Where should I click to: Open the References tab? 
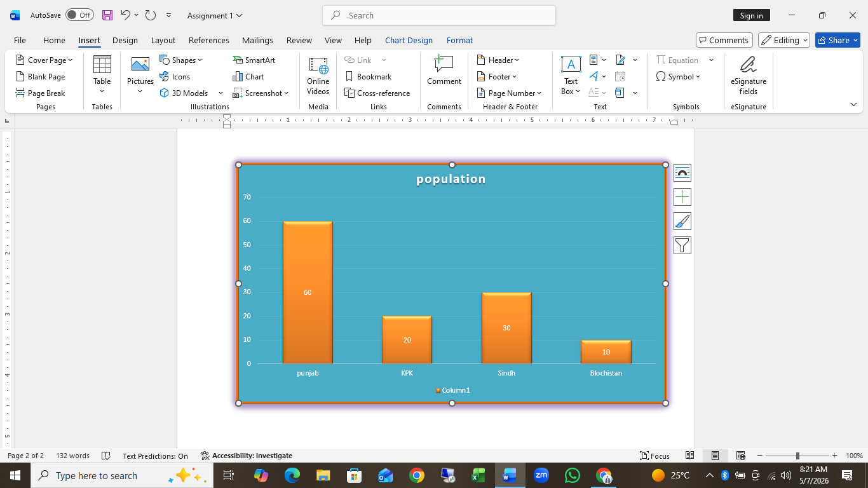point(209,40)
